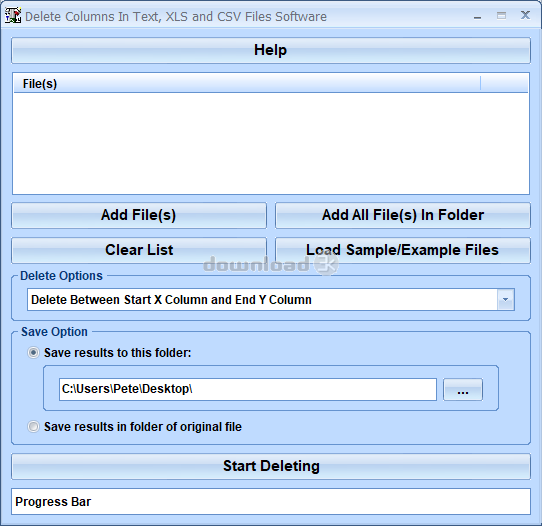Select 'Save results in folder of original file'
The image size is (542, 526).
pos(33,426)
